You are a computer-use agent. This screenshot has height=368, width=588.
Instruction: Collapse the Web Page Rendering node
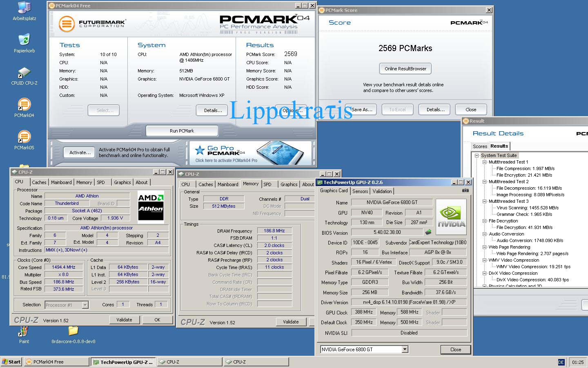(484, 247)
